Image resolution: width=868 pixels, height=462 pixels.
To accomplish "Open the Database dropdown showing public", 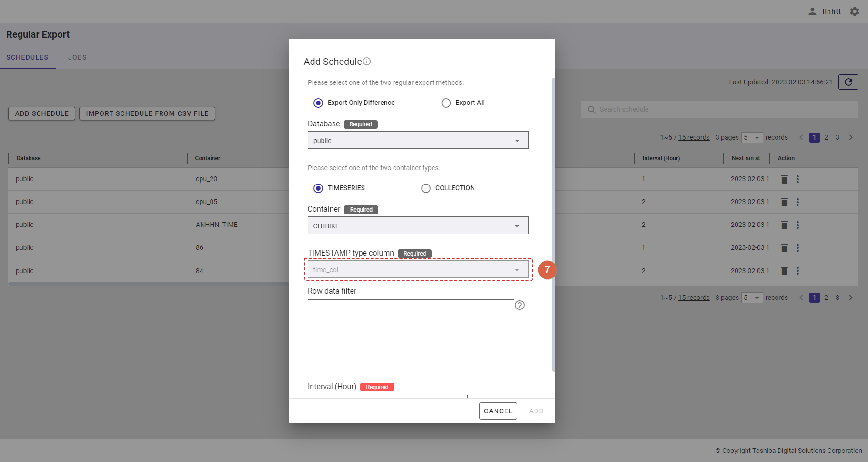I will 418,140.
